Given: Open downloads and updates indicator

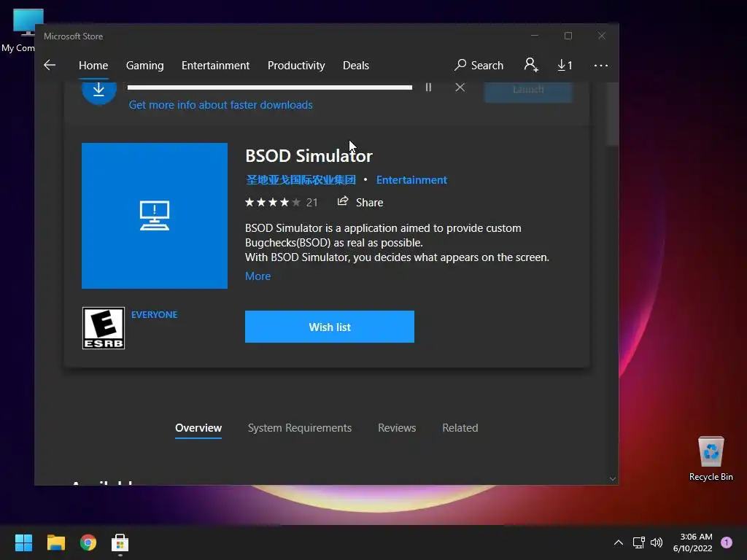Looking at the screenshot, I should coord(565,65).
